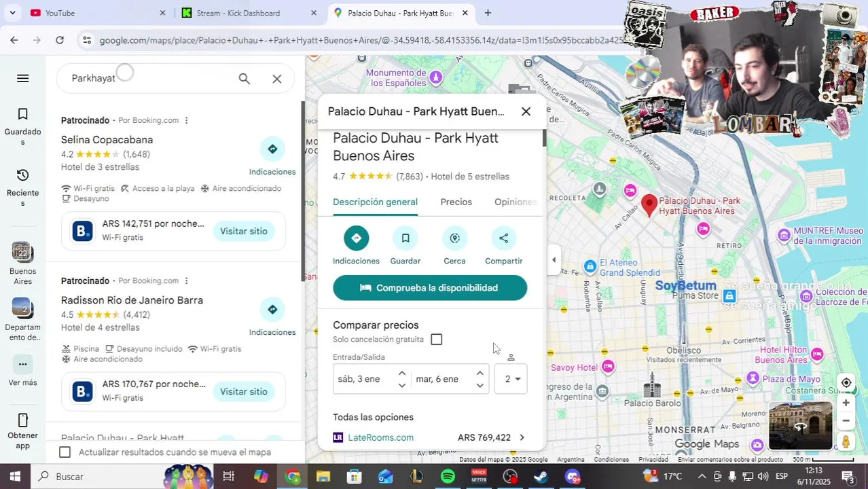
Task: Expand LateRooms.com ARS 769,422 chevron
Action: 522,437
